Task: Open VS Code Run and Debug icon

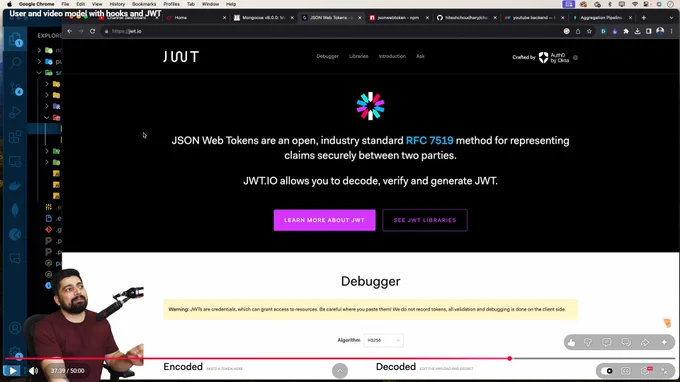Action: click(x=15, y=113)
